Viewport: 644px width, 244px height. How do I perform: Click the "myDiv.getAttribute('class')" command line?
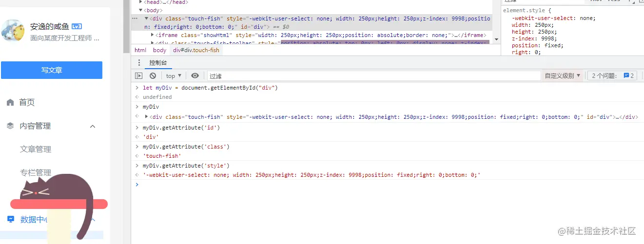coord(186,146)
